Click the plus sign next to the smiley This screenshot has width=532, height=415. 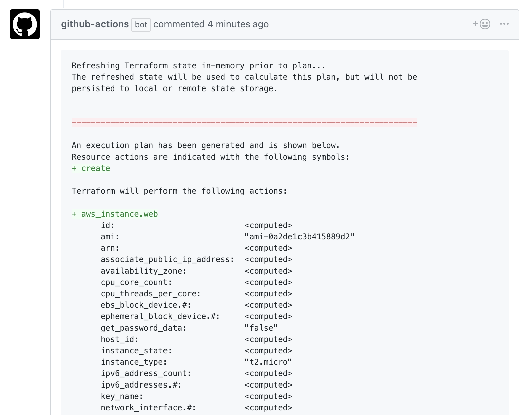tap(475, 24)
